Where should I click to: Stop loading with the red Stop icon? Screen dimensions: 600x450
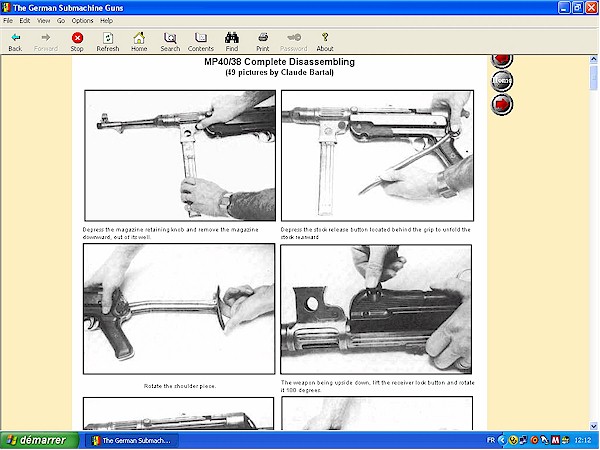tap(77, 38)
